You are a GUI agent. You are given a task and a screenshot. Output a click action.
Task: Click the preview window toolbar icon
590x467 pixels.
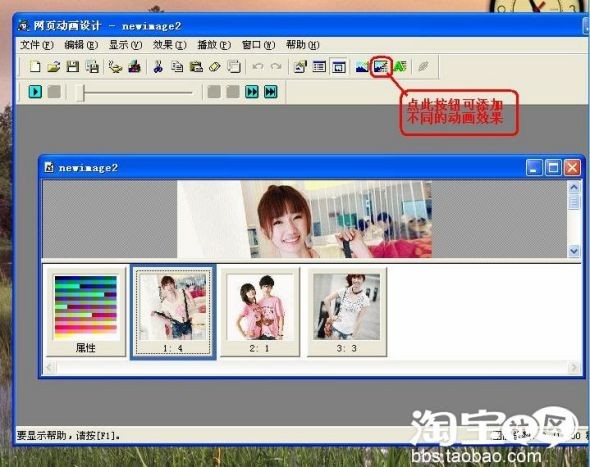point(338,67)
